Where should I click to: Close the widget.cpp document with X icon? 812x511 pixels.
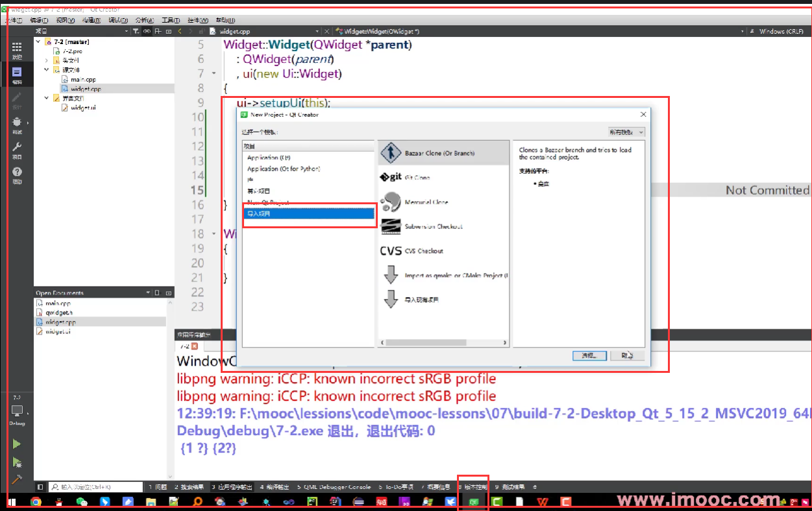pyautogui.click(x=326, y=31)
